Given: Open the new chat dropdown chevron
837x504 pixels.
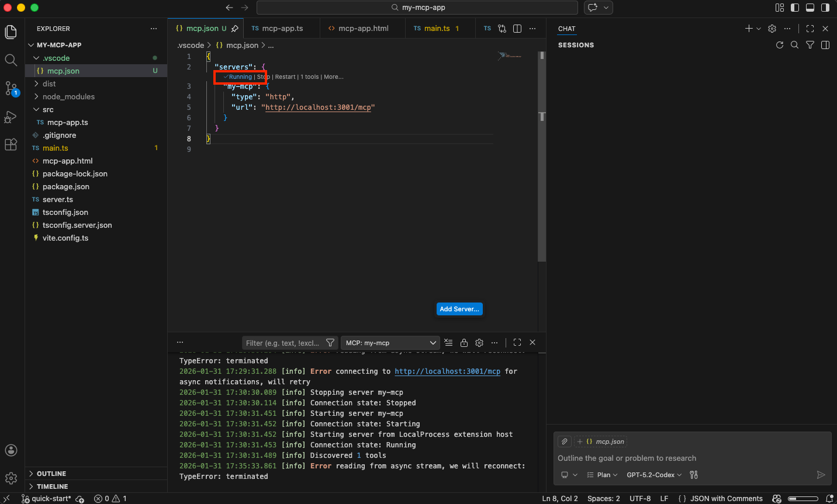Looking at the screenshot, I should click(x=759, y=29).
